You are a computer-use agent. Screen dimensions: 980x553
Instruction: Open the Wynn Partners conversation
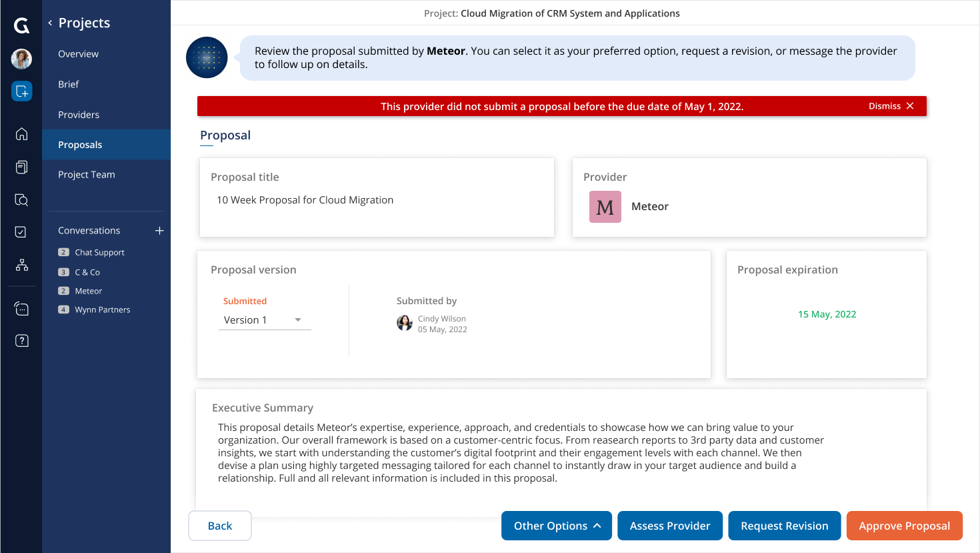[x=102, y=310]
